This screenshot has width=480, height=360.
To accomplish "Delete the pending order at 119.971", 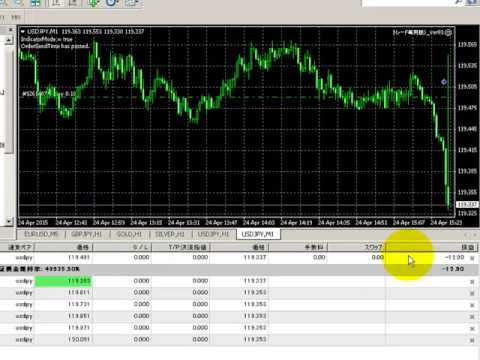I will (472, 329).
